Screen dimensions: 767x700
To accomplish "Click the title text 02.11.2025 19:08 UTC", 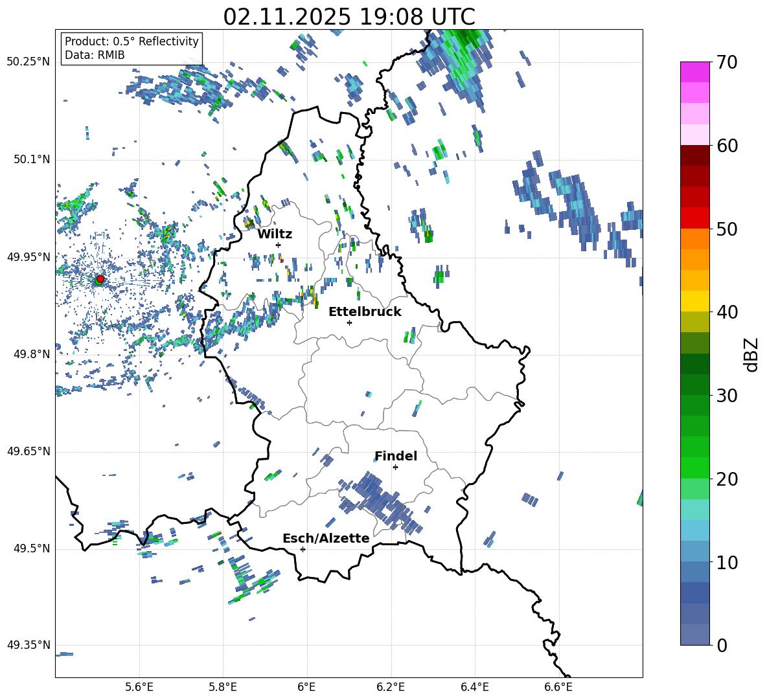I will tap(349, 17).
